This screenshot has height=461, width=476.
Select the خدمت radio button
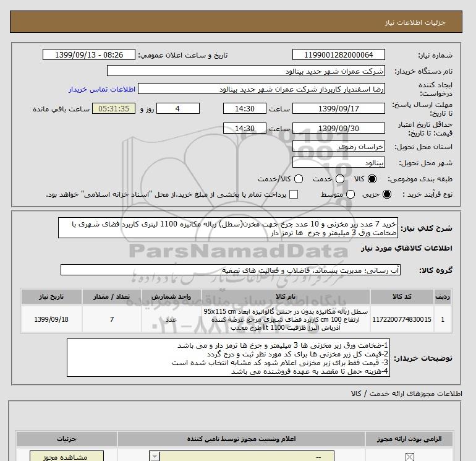click(x=340, y=179)
